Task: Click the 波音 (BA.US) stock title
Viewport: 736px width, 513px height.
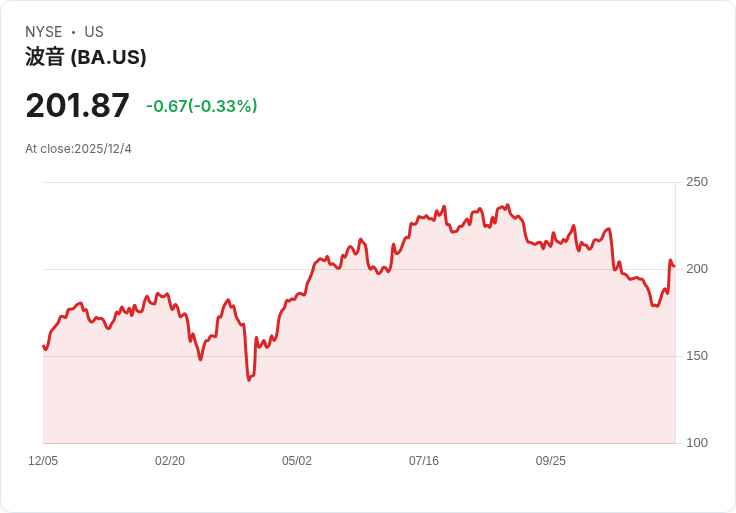Action: pos(86,58)
